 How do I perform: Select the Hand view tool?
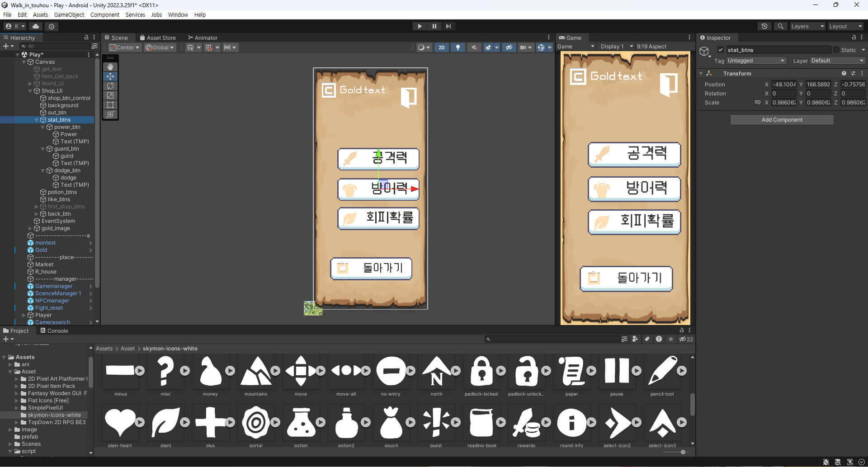click(x=110, y=67)
